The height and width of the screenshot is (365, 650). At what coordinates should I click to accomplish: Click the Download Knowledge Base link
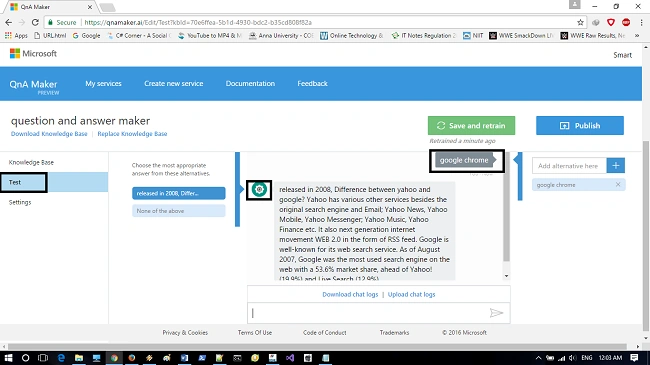click(x=49, y=134)
